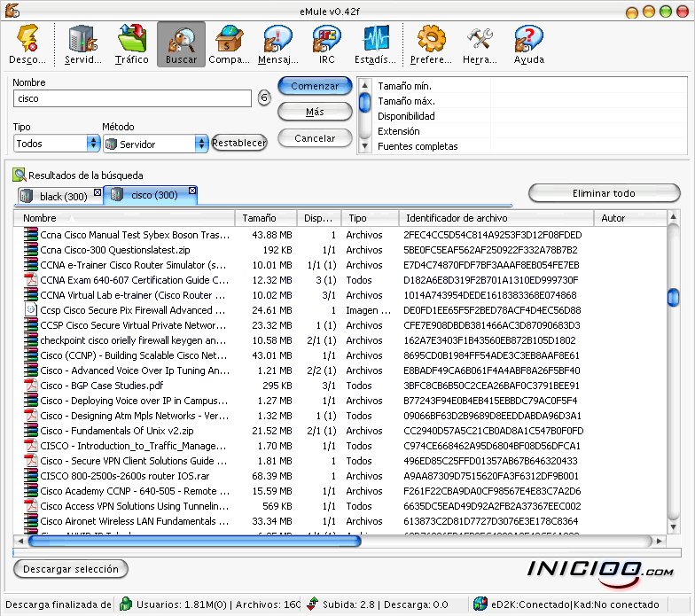Open the Método dropdown showing Servidor
This screenshot has height=616, width=695.
click(156, 144)
